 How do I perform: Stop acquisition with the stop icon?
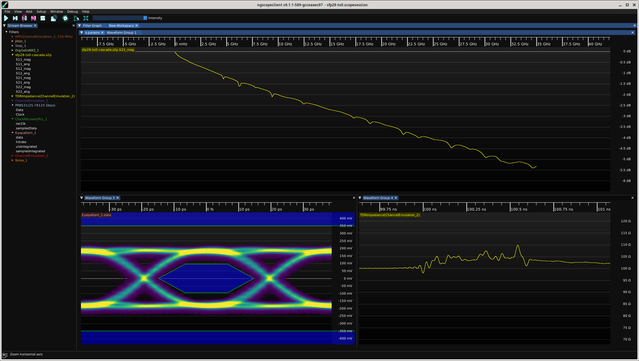(x=43, y=18)
